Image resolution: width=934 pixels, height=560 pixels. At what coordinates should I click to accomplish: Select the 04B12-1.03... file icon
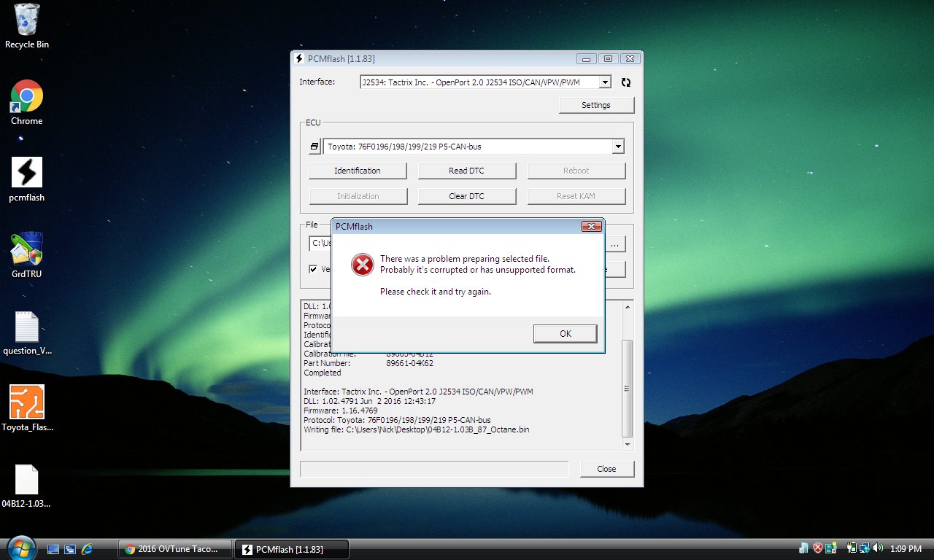[27, 486]
